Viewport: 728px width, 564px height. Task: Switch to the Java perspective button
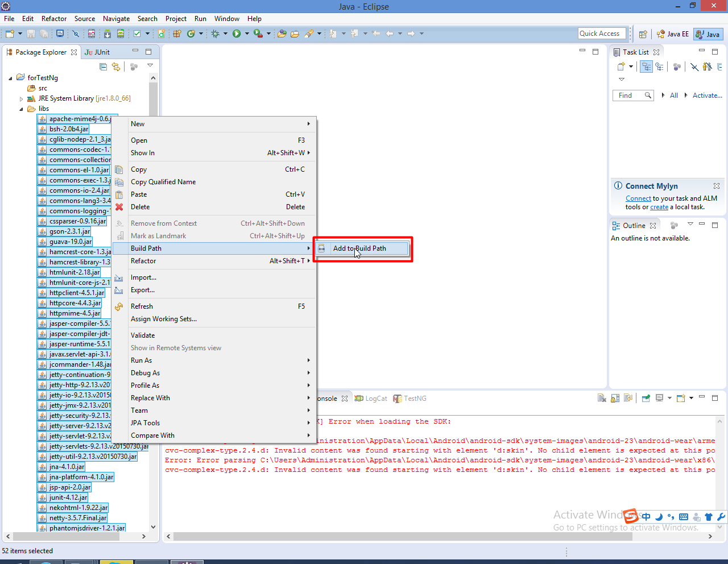click(x=708, y=34)
